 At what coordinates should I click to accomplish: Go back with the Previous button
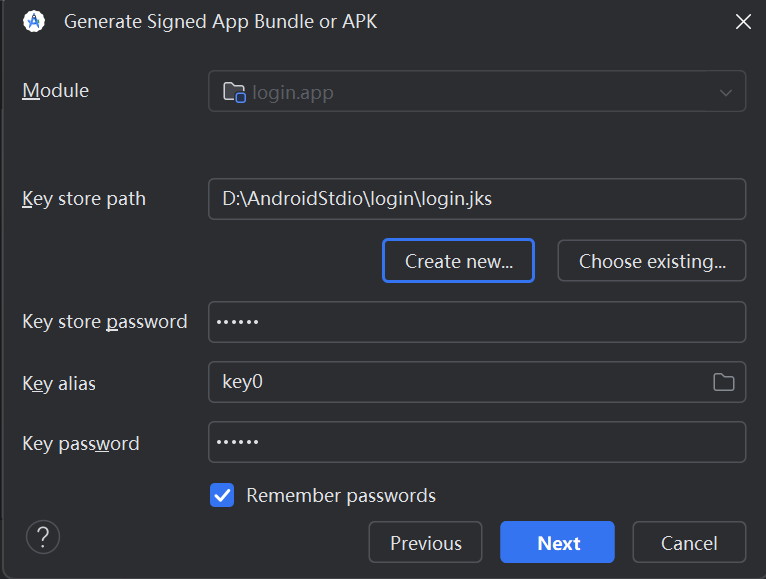tap(425, 543)
